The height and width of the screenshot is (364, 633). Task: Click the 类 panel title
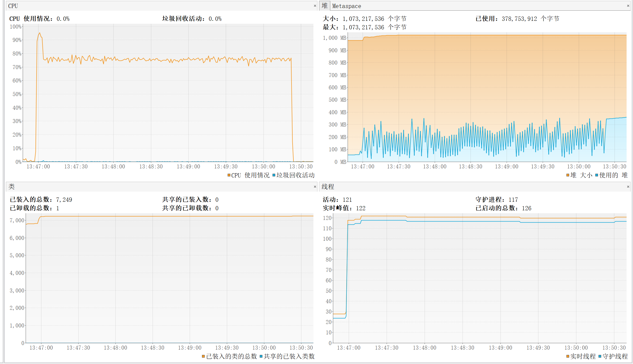tap(11, 187)
